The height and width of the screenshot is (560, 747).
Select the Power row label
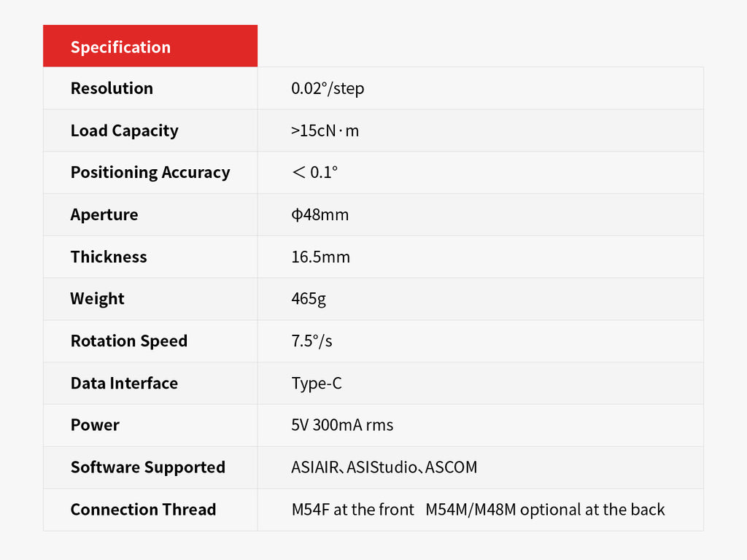coord(95,425)
